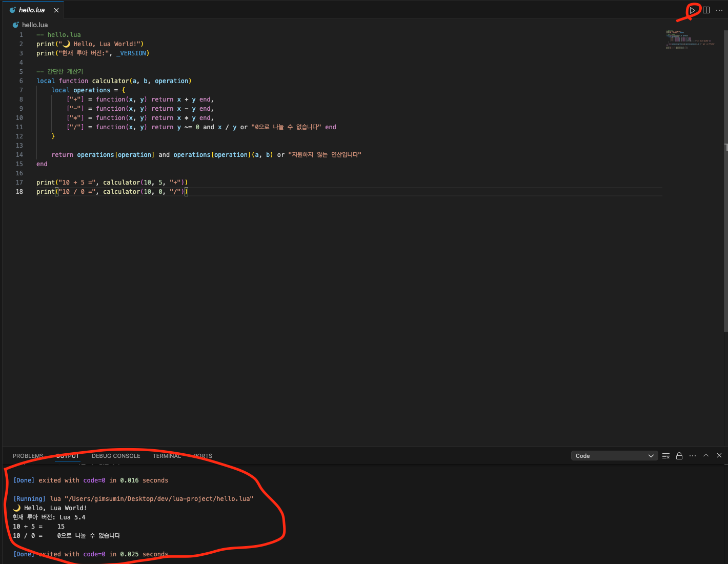Click line number 18 in gutter
The image size is (728, 564).
[x=19, y=192]
